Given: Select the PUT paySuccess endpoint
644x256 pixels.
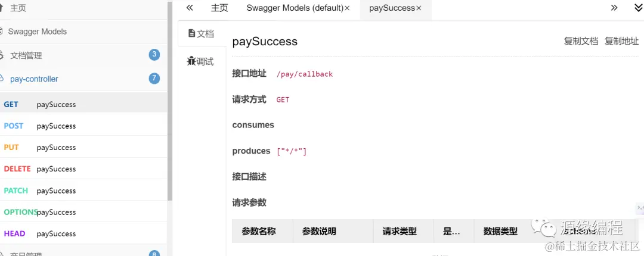Looking at the screenshot, I should tap(83, 147).
